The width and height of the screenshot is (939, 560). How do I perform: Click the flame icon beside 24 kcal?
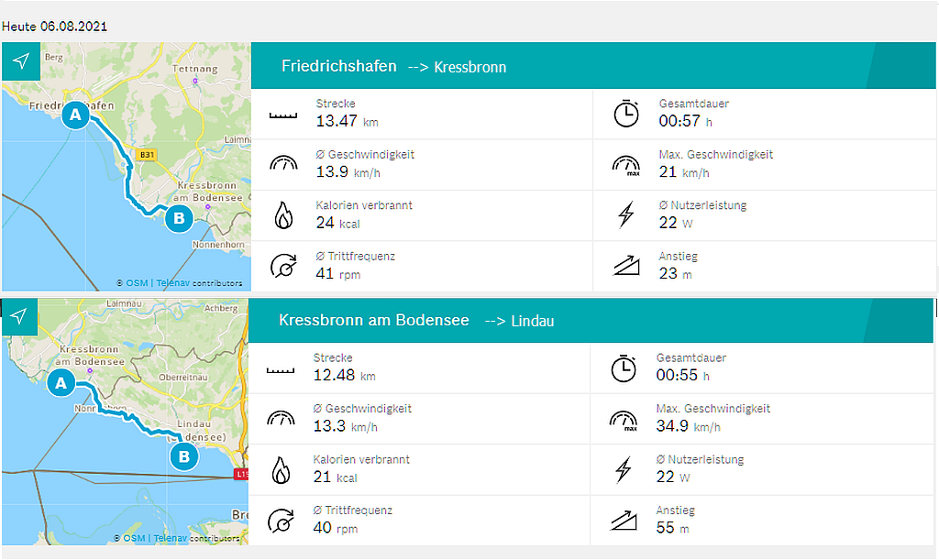(x=284, y=216)
